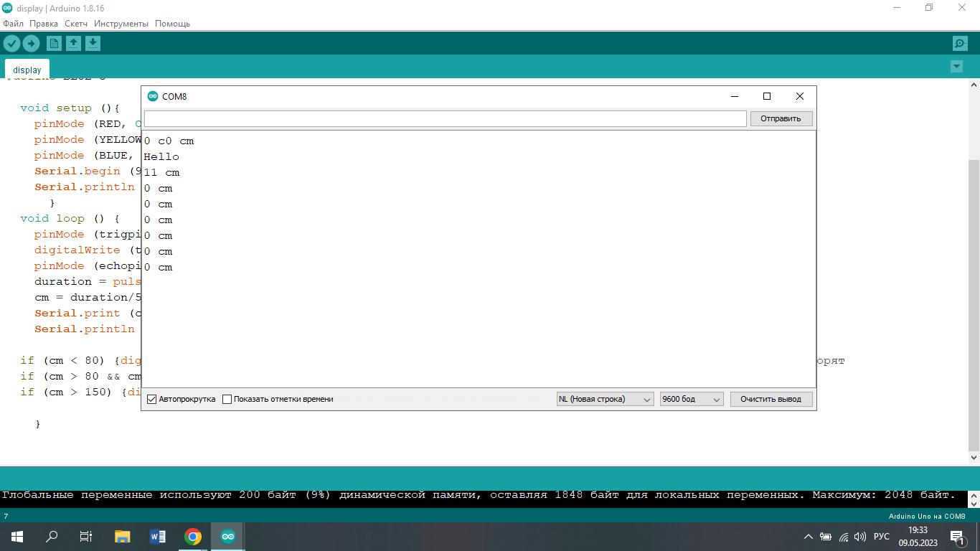Screen dimensions: 980x551
Task: Open Microsoft Word from taskbar
Action: pos(158,536)
